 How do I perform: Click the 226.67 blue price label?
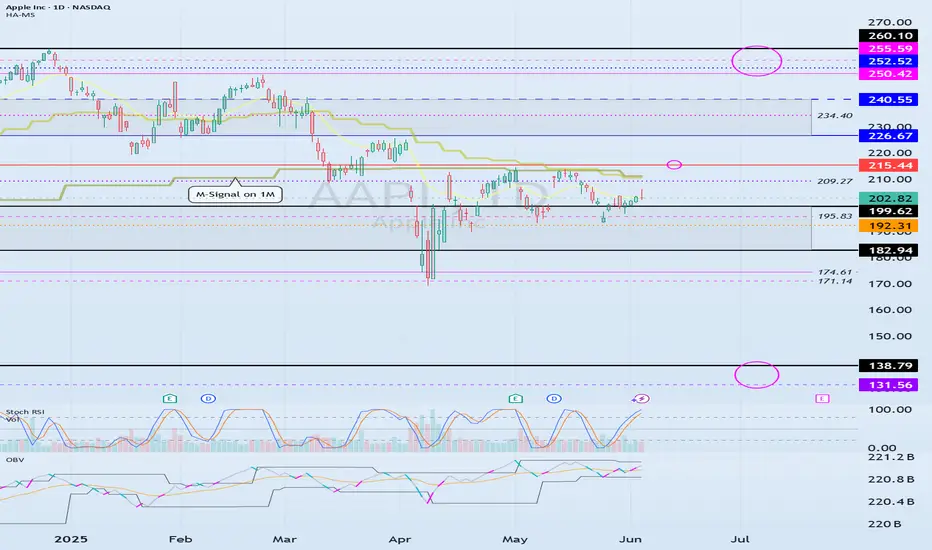(888, 136)
